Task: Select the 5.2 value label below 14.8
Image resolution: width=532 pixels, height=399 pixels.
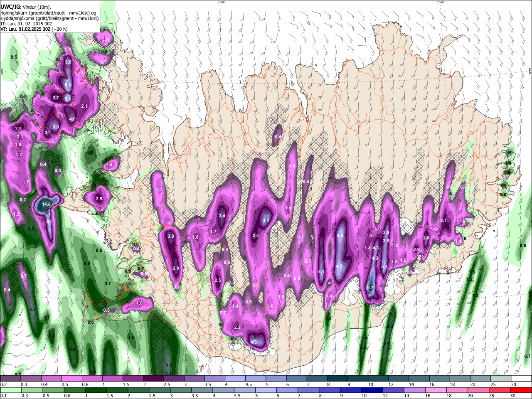Action: pos(49,222)
